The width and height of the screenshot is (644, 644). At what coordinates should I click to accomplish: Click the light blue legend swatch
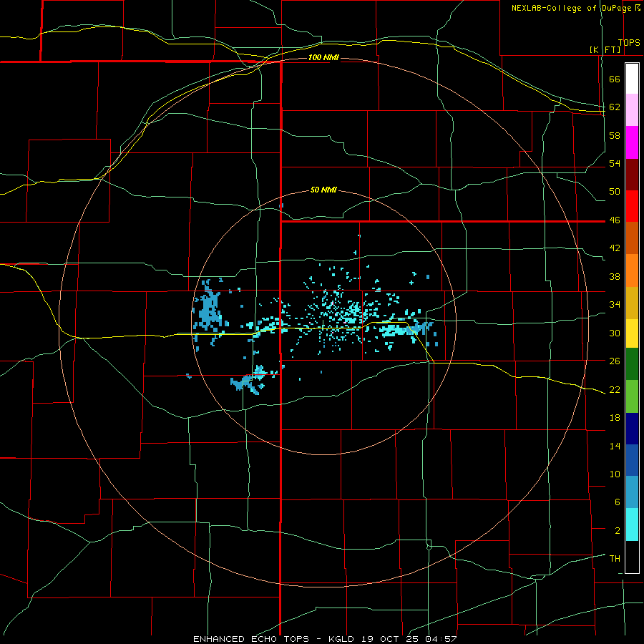(x=632, y=492)
